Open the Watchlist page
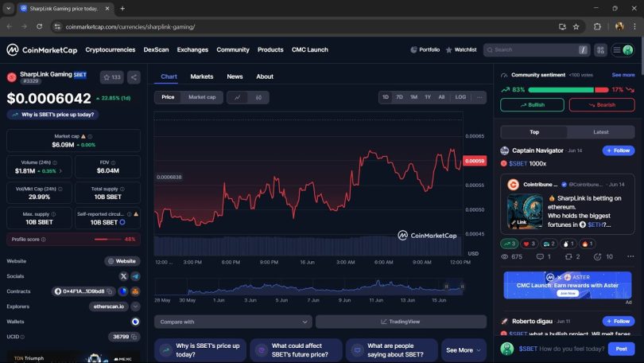 tap(461, 49)
